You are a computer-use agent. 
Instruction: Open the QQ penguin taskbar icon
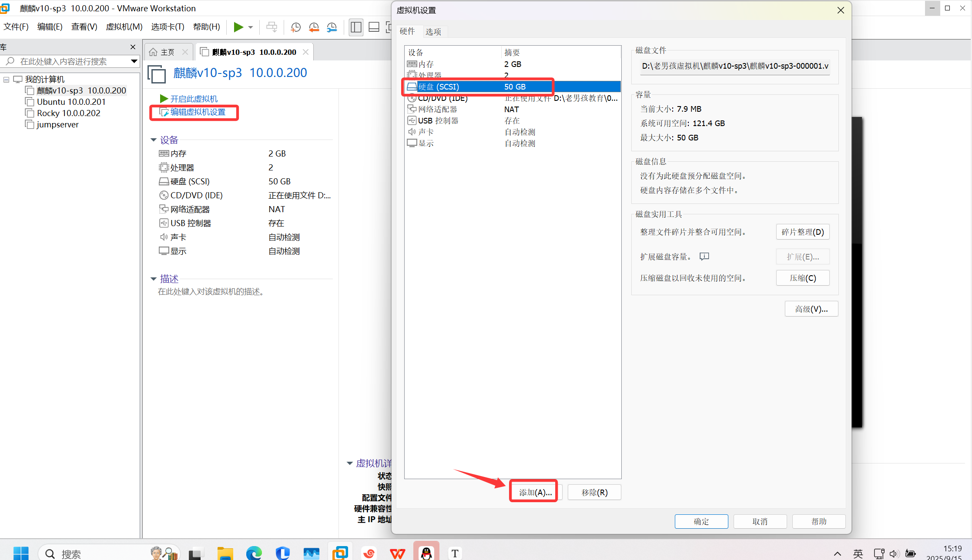[426, 553]
